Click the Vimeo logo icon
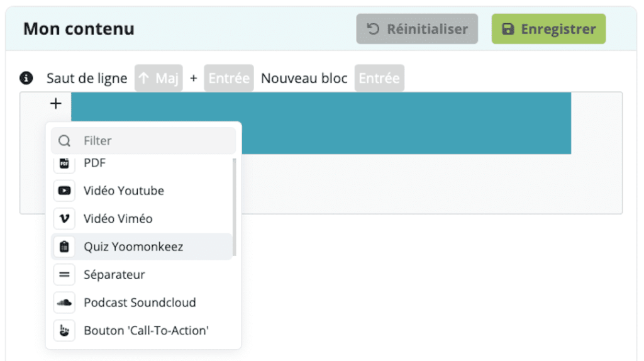 pyautogui.click(x=65, y=218)
